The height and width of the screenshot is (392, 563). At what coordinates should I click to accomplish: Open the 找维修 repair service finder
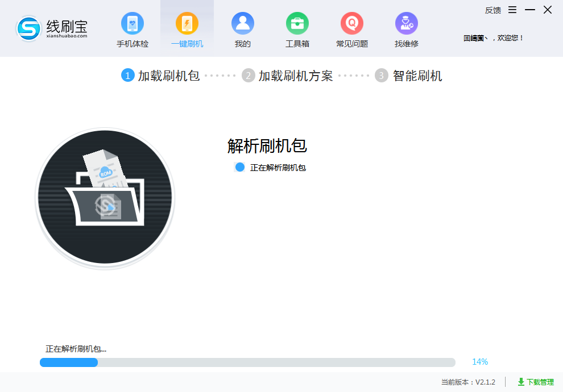(406, 27)
